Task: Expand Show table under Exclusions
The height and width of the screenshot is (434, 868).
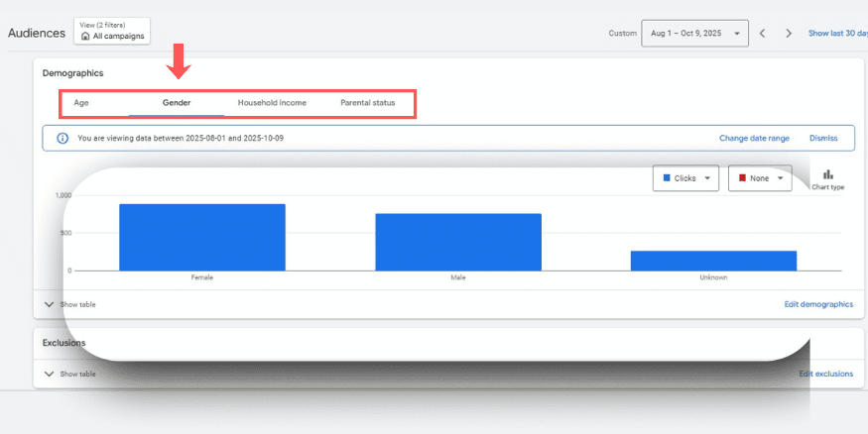Action: pyautogui.click(x=69, y=374)
